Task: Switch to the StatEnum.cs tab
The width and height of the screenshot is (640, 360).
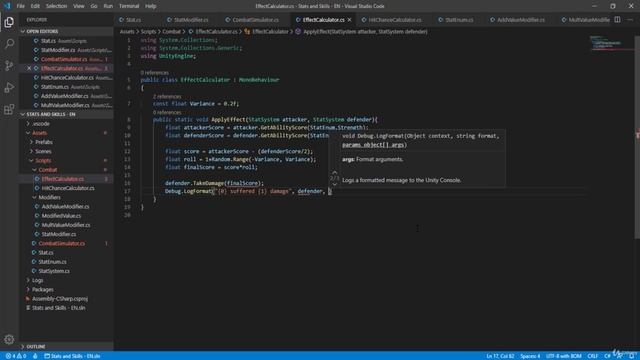Action: (x=459, y=20)
